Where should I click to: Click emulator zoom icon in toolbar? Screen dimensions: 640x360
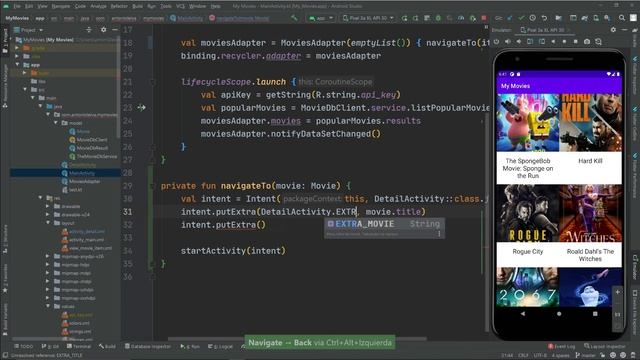point(598,42)
